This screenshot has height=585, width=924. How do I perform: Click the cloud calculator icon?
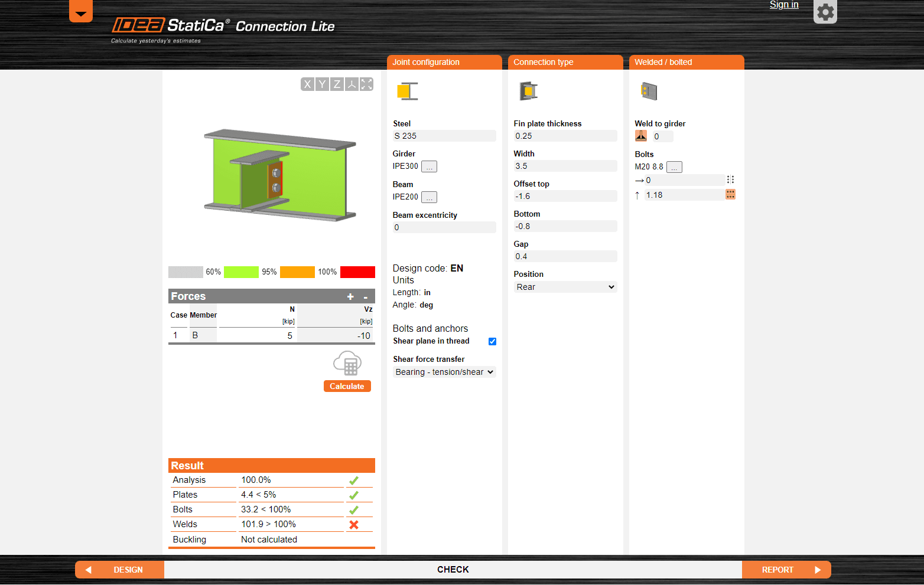[347, 363]
